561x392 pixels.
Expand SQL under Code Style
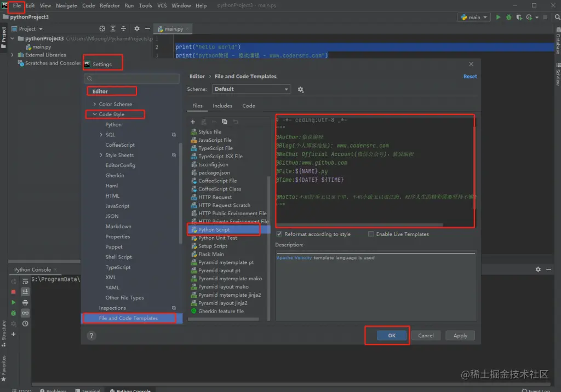coord(101,135)
